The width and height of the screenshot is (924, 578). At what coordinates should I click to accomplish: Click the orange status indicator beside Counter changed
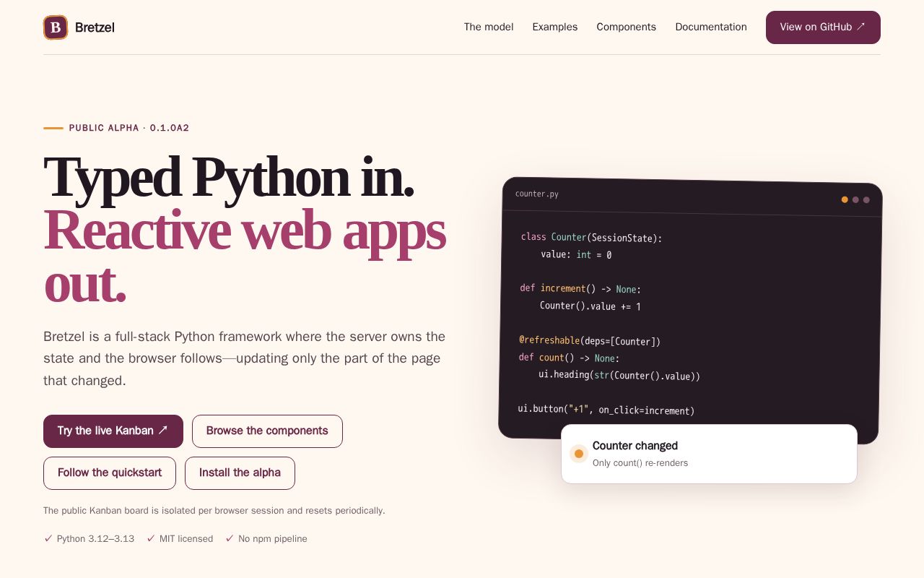pyautogui.click(x=578, y=454)
